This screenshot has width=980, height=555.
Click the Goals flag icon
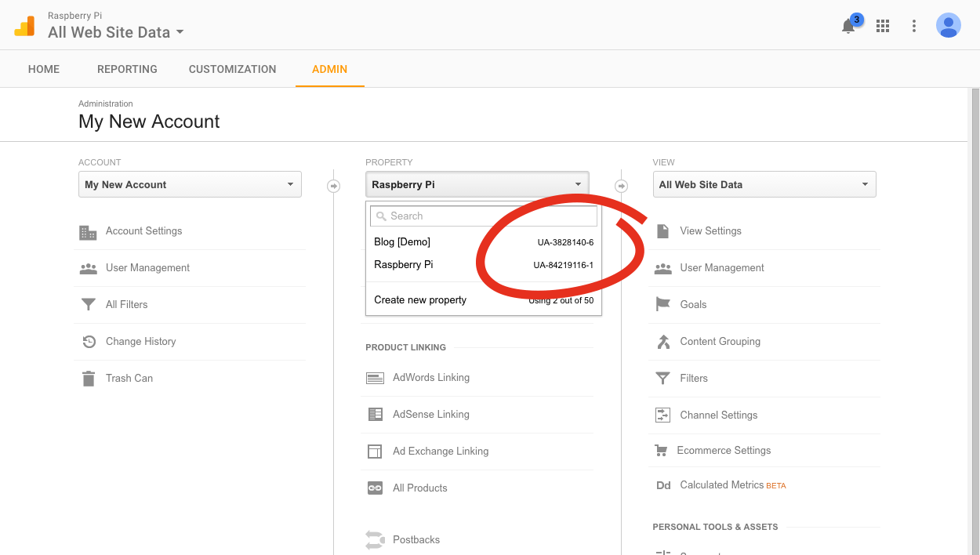[x=663, y=305]
